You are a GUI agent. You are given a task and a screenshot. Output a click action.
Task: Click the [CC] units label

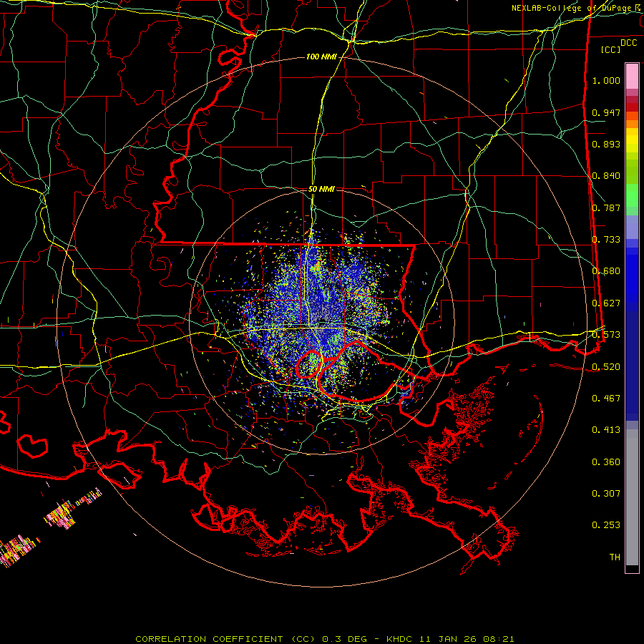click(611, 49)
